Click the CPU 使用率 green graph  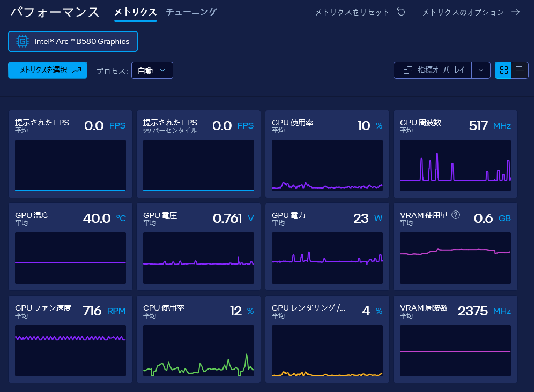tap(198, 350)
